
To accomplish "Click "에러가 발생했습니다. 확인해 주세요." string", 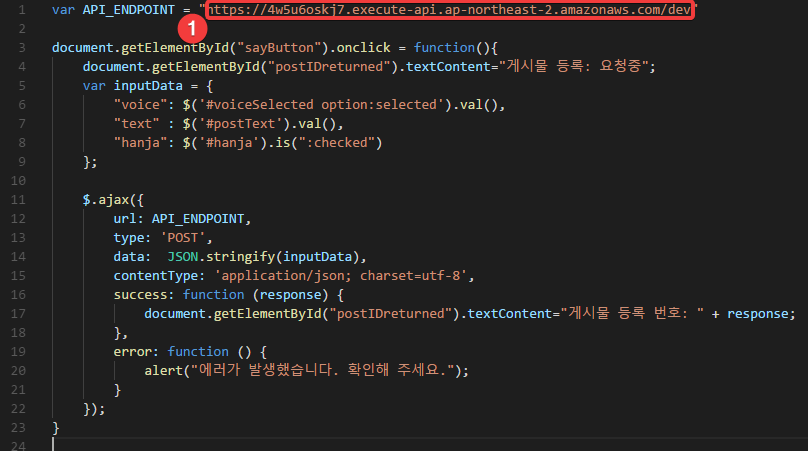I will pyautogui.click(x=322, y=370).
